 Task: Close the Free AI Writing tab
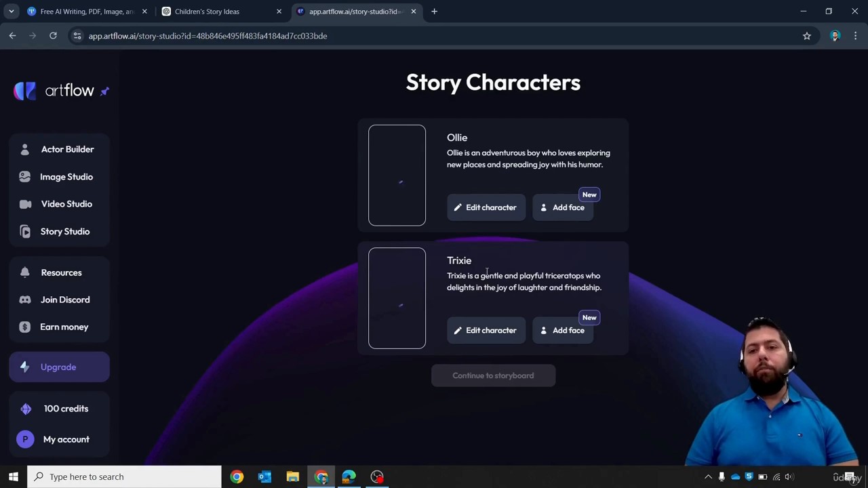(x=144, y=12)
